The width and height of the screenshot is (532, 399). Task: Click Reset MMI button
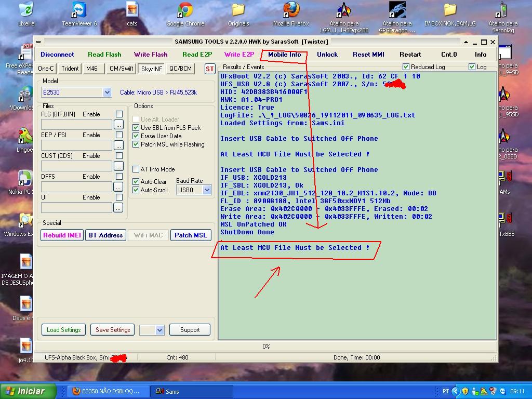tap(368, 54)
